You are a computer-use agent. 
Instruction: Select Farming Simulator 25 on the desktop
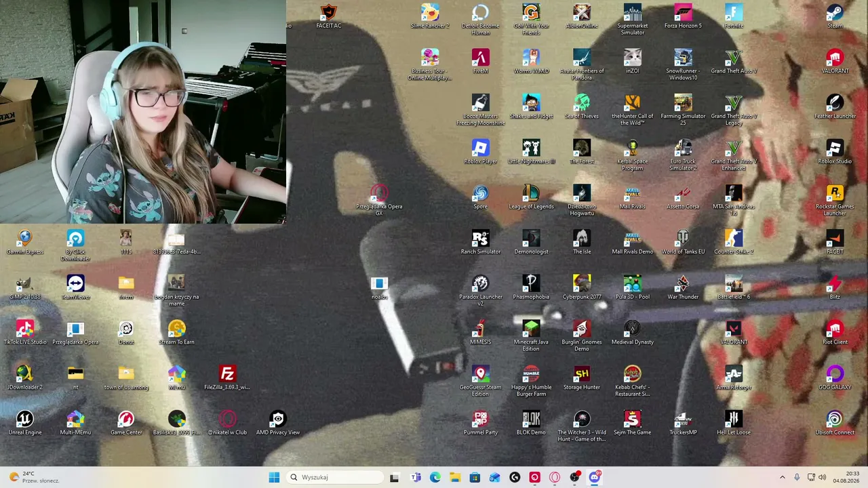coord(683,110)
